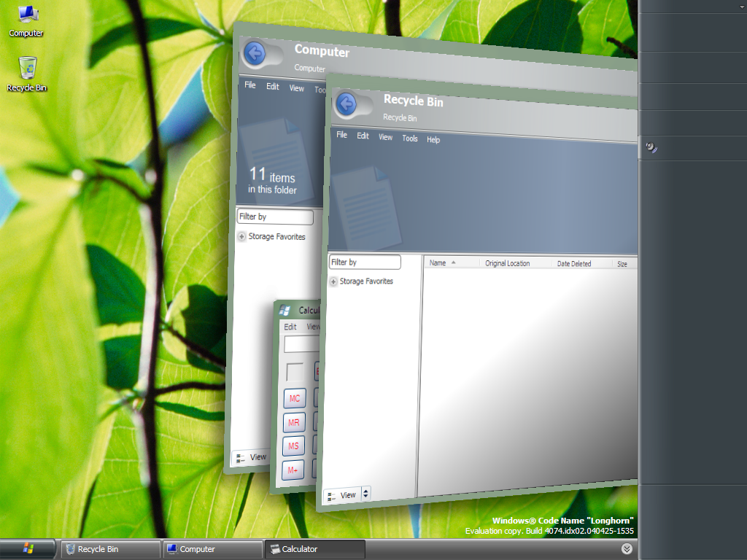
Task: Expand Storage Favorites in Computer window
Action: click(241, 236)
